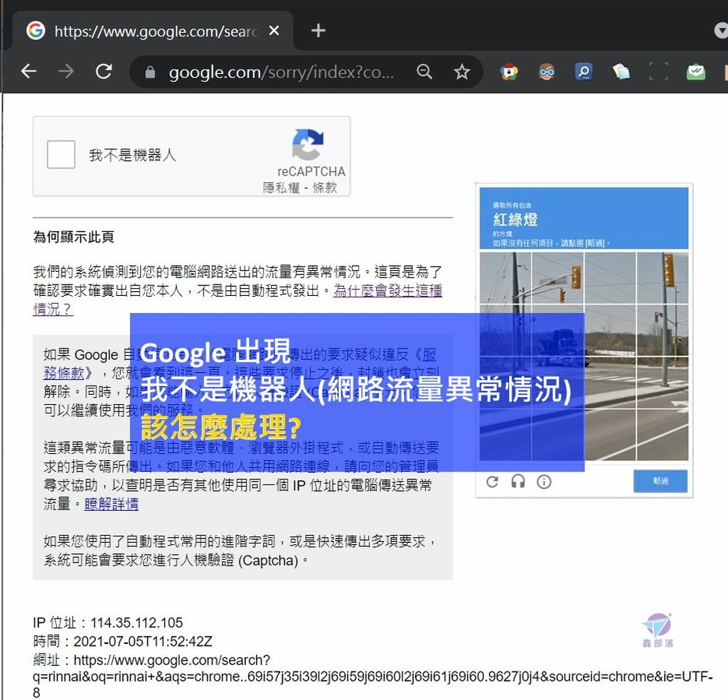Open the 條款 link under reCAPTCHA
Image resolution: width=728 pixels, height=700 pixels.
pyautogui.click(x=324, y=188)
